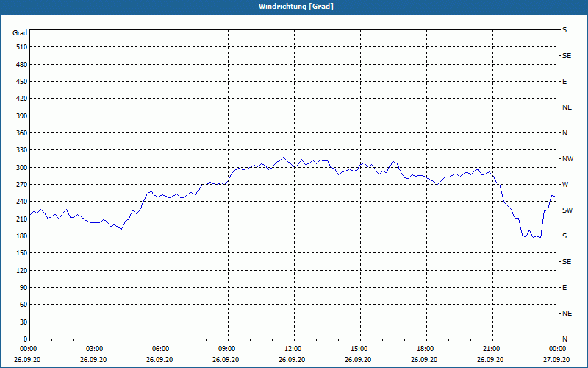
Task: Select the 300 degree axis label
Action: pos(22,168)
